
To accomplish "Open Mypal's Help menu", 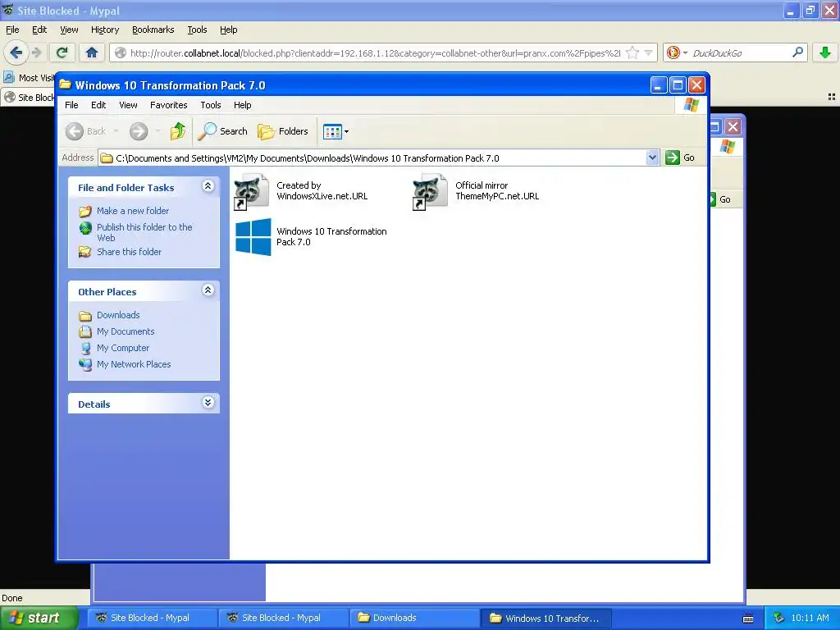I will point(228,30).
